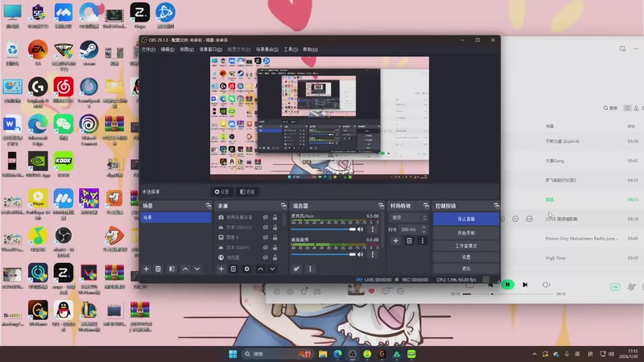This screenshot has height=362, width=644.
Task: Open transition type dropdown in 转场特效
Action: point(409,217)
